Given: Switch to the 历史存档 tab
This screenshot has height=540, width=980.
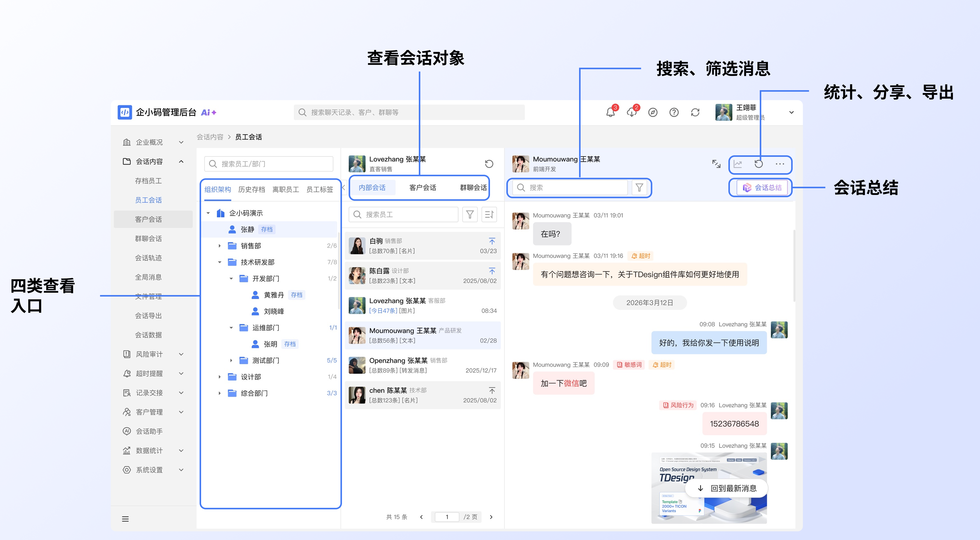Looking at the screenshot, I should click(x=251, y=189).
